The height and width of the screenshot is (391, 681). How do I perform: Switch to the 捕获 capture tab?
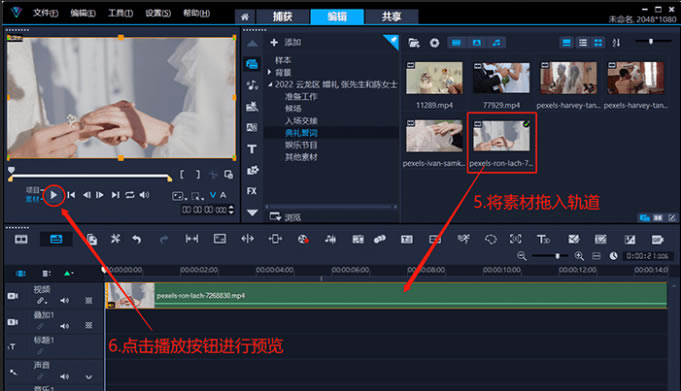click(283, 17)
